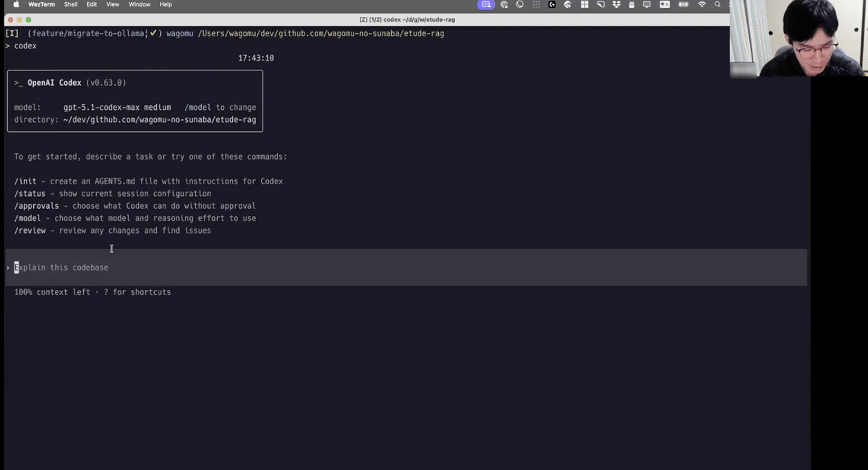Click the "[I]" mode indicator in prompt

pos(12,34)
